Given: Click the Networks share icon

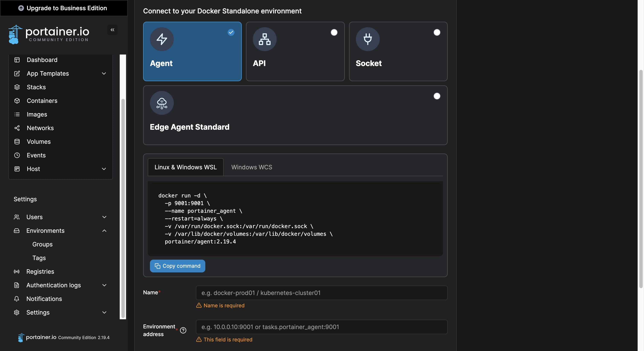Looking at the screenshot, I should click(17, 128).
